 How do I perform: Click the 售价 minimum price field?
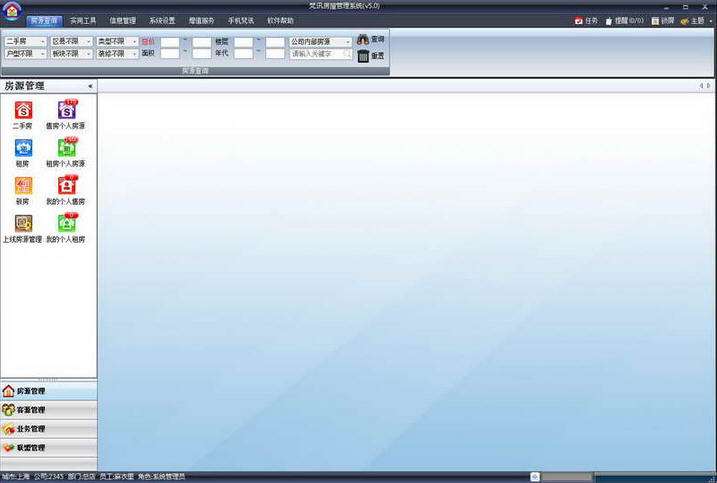(170, 42)
